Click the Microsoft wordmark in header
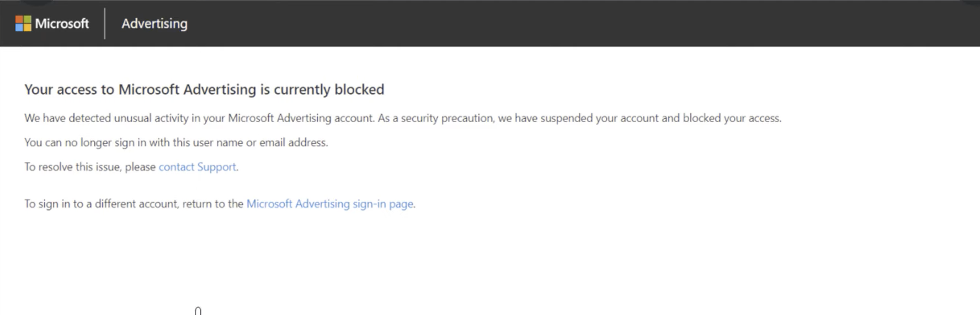 pyautogui.click(x=62, y=23)
